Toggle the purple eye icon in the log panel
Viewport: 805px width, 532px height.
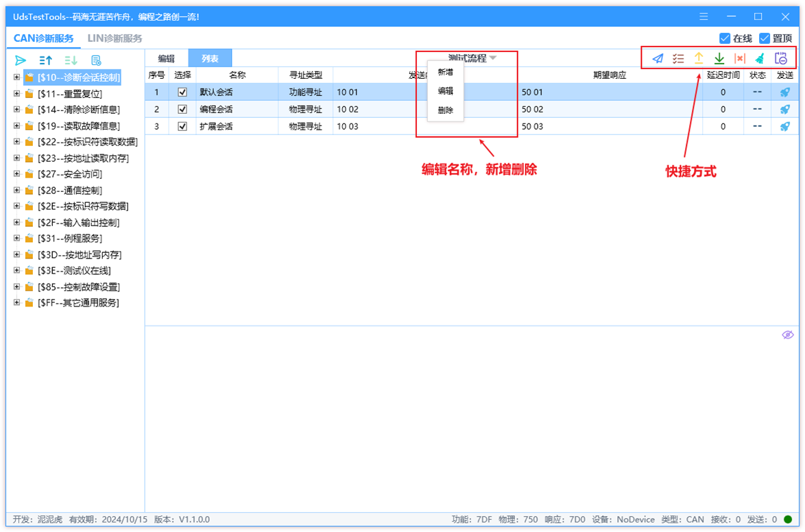tap(788, 335)
